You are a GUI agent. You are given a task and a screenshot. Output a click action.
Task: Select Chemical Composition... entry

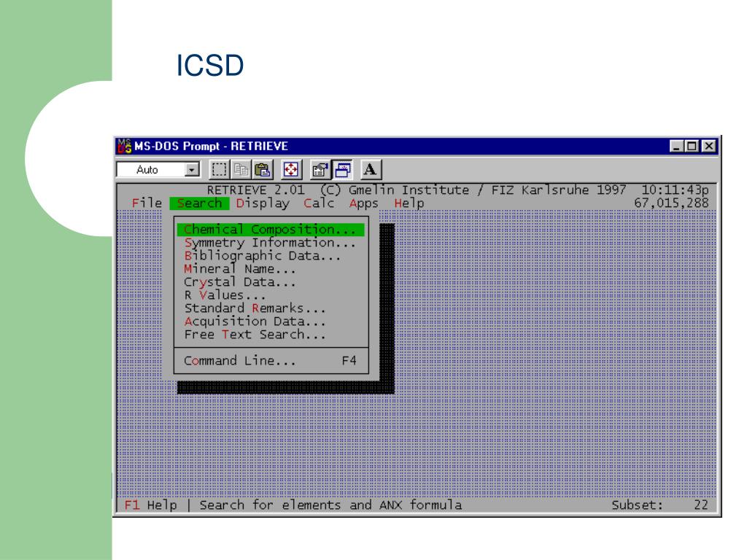click(271, 230)
